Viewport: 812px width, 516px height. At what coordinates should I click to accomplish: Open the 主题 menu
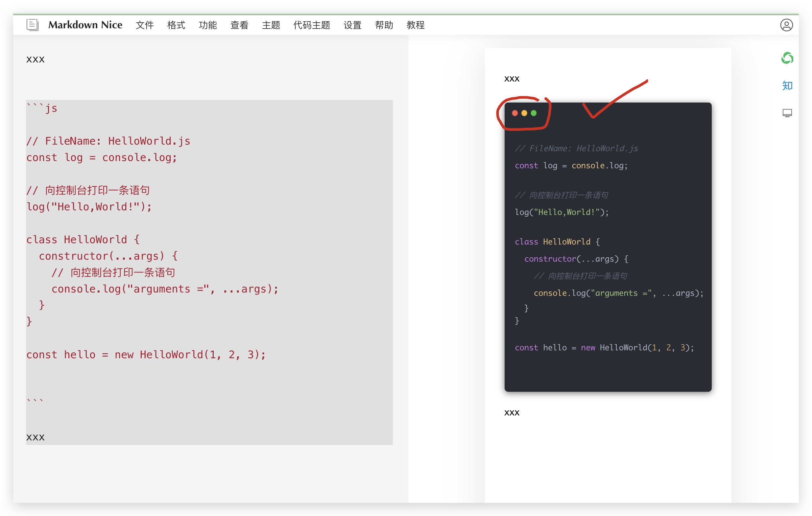(271, 25)
